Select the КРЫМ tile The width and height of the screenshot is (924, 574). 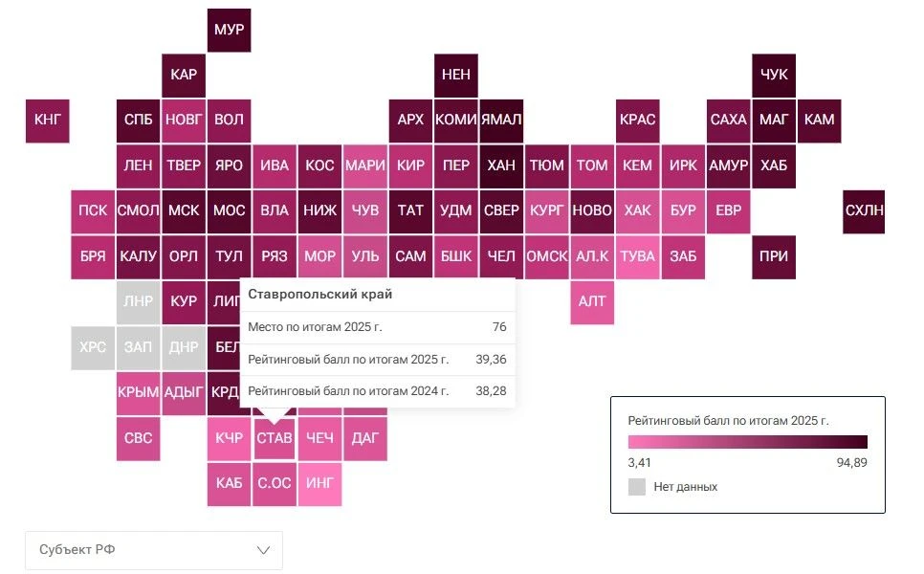[x=139, y=393]
